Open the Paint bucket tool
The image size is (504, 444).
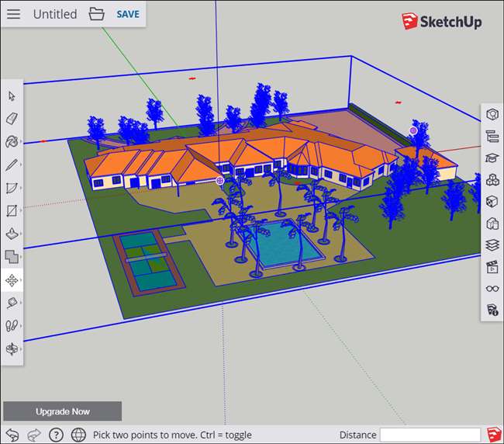(x=12, y=141)
